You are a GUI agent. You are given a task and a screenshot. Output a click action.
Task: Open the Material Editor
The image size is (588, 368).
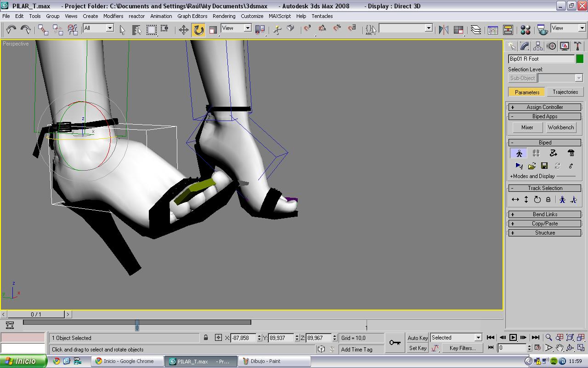click(x=526, y=30)
